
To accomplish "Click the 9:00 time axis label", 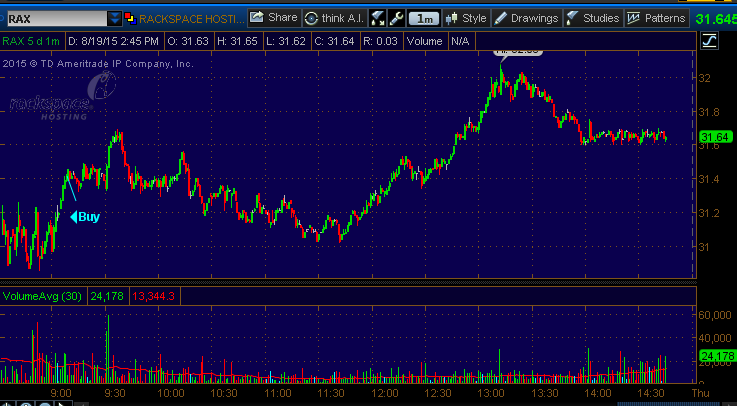I will [61, 393].
